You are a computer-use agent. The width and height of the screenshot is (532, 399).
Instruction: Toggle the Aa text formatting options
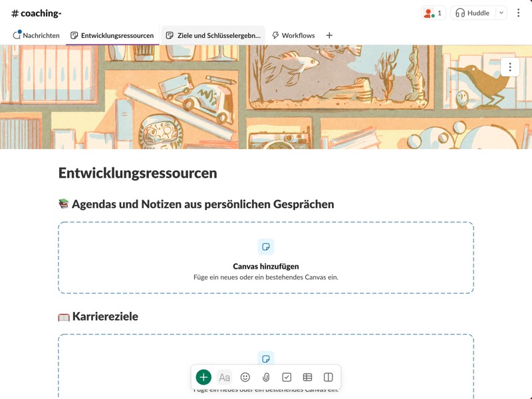coord(224,377)
